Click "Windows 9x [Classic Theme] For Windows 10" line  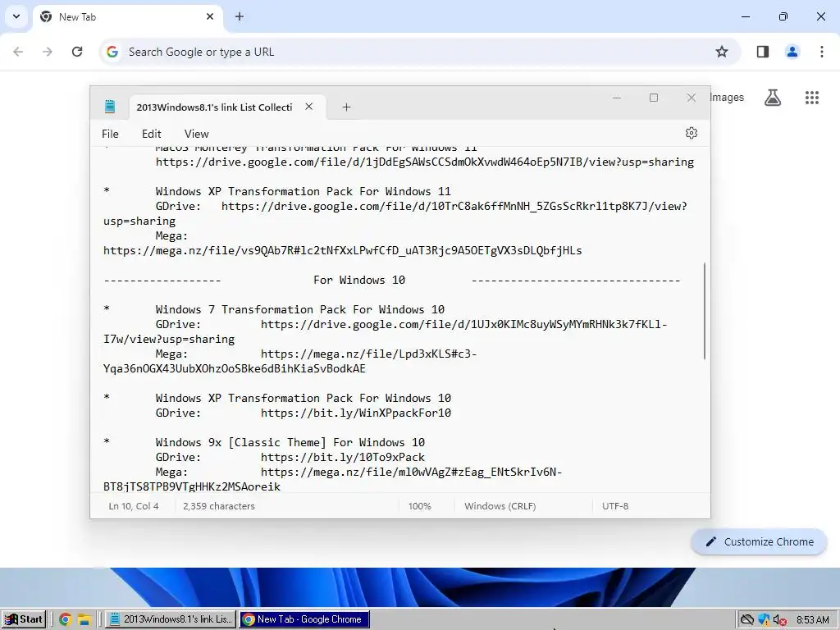290,442
